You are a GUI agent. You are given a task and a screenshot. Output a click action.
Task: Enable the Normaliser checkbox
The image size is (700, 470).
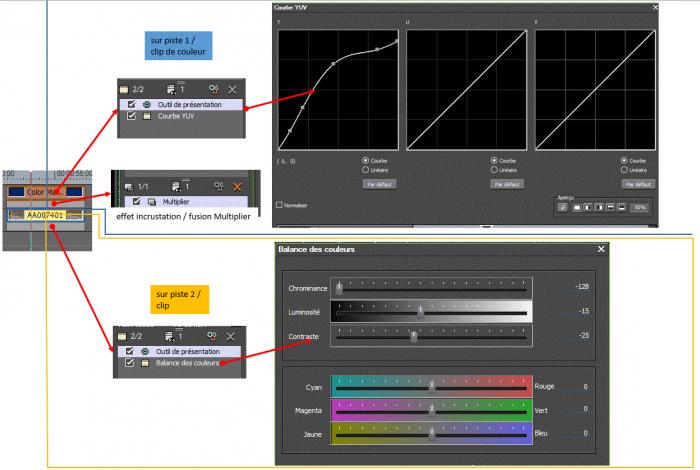pos(279,205)
